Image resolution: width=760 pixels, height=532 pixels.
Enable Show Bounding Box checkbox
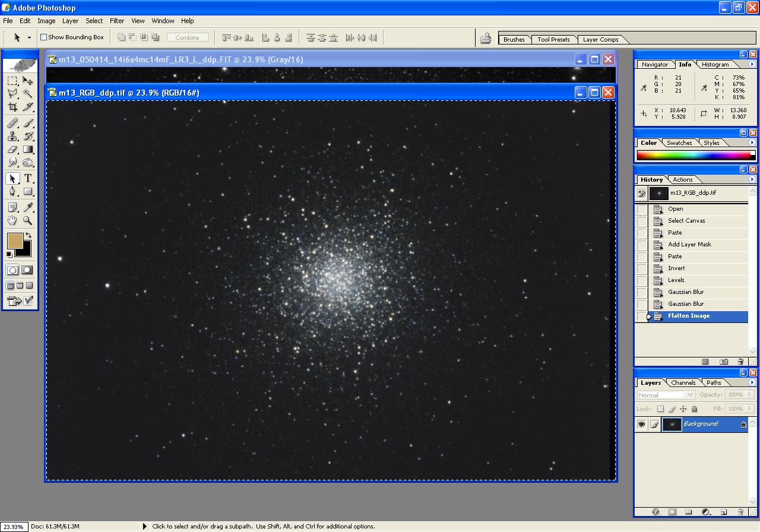[x=43, y=37]
